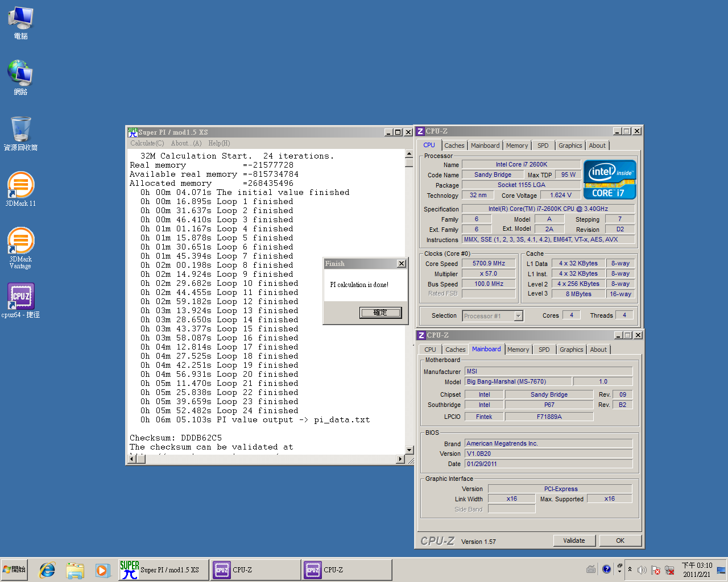Click Super PI vertical scrollbar up arrow
This screenshot has height=582, width=728.
[x=409, y=154]
